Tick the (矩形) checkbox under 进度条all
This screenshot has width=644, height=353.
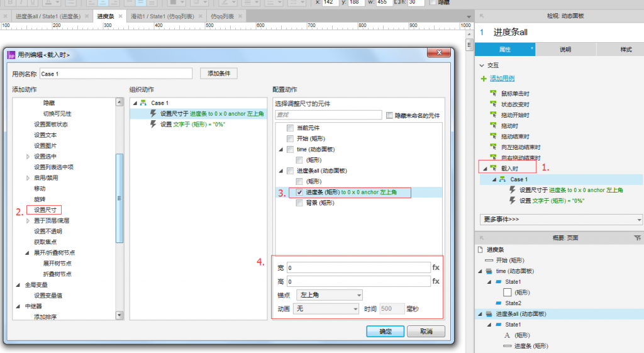(299, 181)
